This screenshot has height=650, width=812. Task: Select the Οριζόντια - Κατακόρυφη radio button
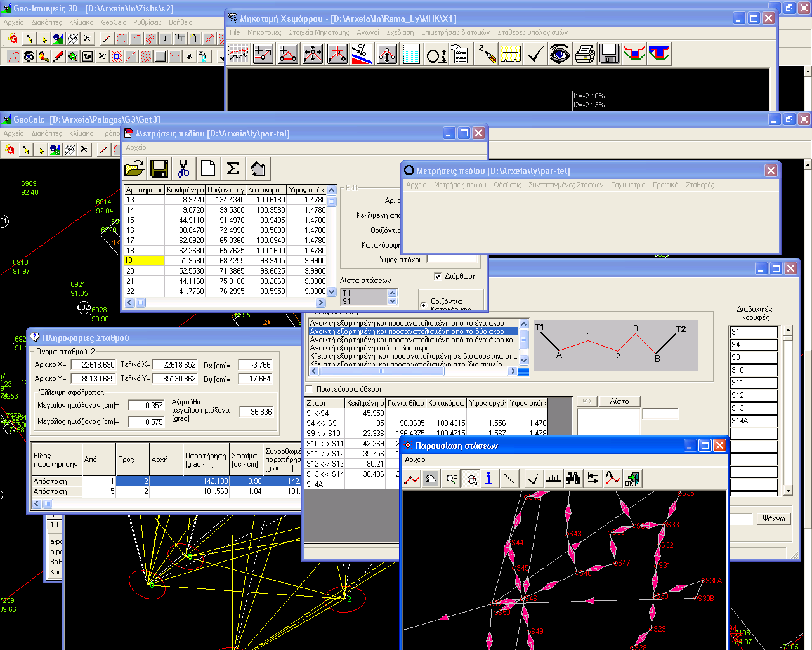[424, 305]
